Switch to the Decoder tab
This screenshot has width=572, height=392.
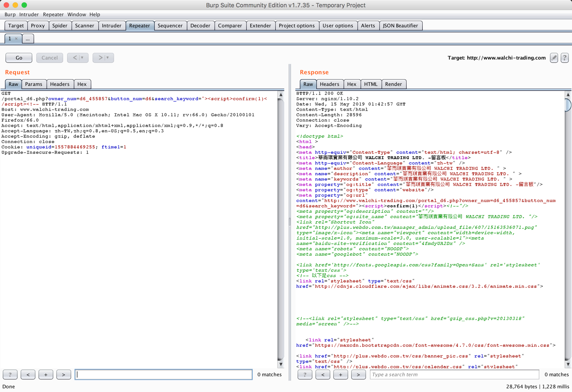[x=200, y=25]
